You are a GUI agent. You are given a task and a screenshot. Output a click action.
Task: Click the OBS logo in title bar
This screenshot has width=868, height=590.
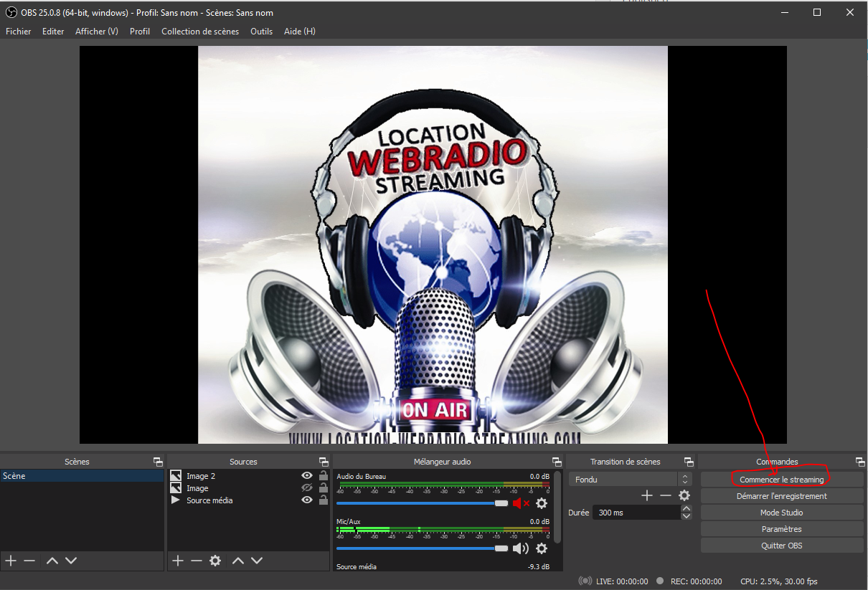(x=11, y=12)
